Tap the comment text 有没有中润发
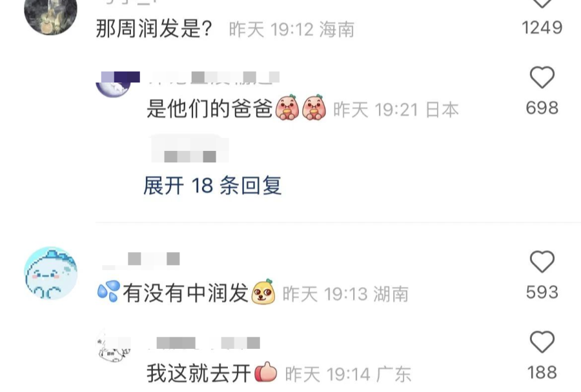Viewport: 581px width, 392px height. (186, 293)
